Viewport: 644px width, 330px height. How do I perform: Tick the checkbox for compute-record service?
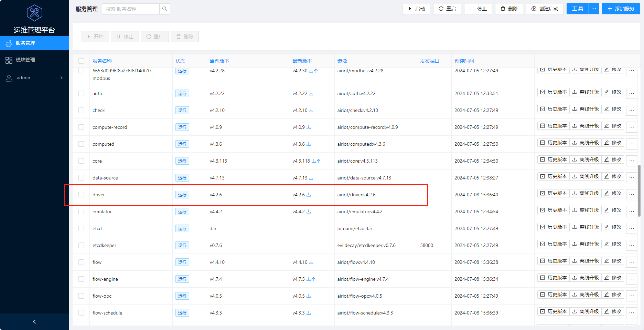(81, 127)
